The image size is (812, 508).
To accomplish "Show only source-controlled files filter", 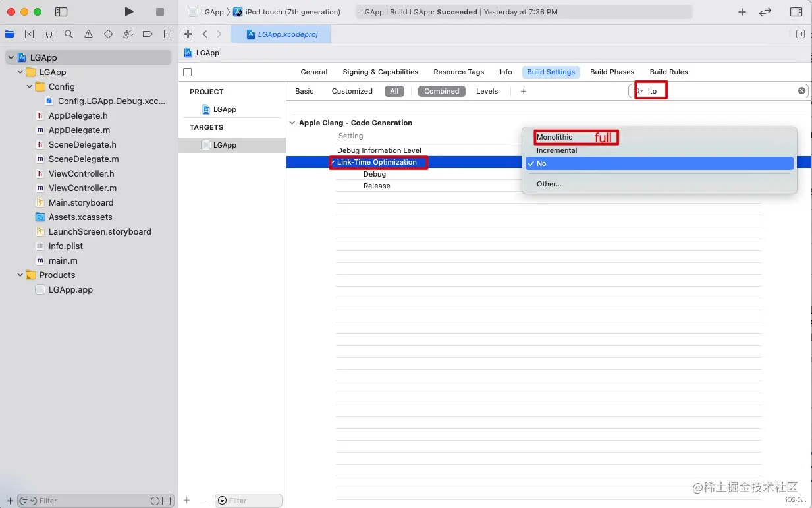I will pyautogui.click(x=166, y=501).
